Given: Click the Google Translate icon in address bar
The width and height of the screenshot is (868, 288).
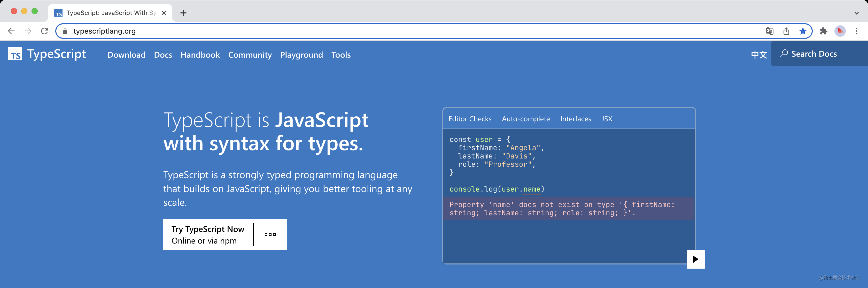Looking at the screenshot, I should tap(769, 31).
